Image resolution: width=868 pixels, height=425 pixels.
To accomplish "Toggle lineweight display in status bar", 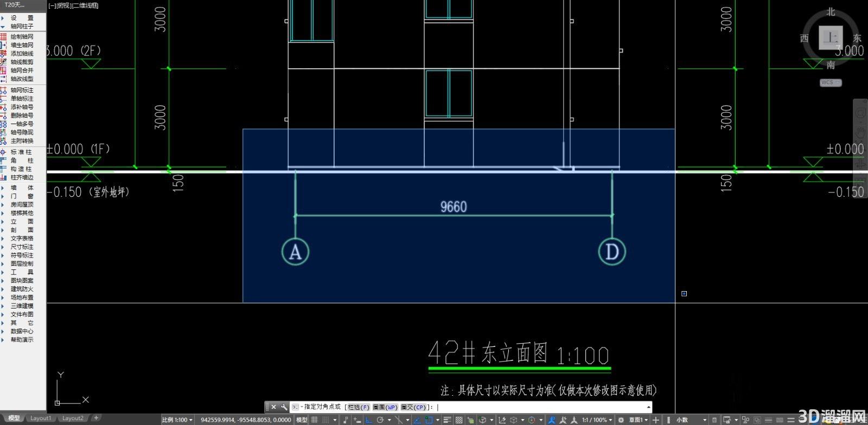I will point(447,420).
